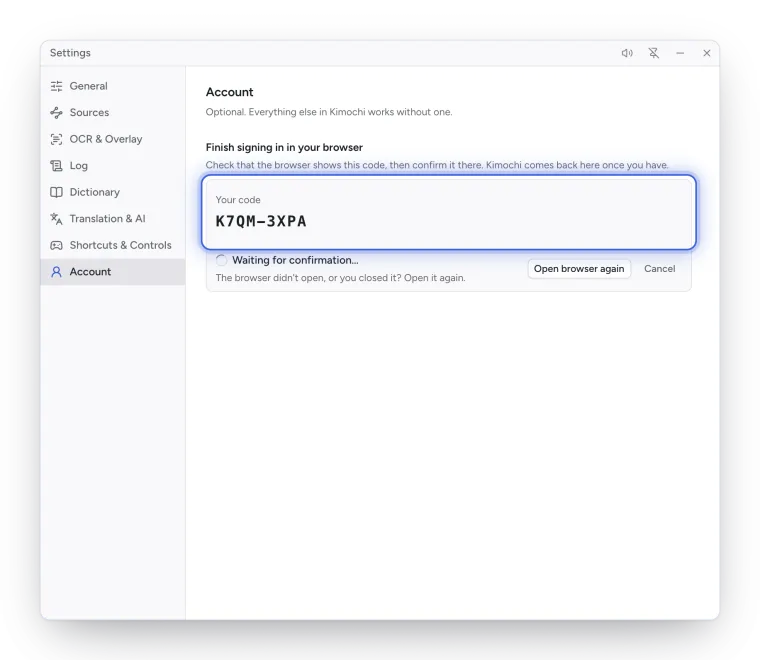
Task: Cancel the sign-in process
Action: click(659, 269)
